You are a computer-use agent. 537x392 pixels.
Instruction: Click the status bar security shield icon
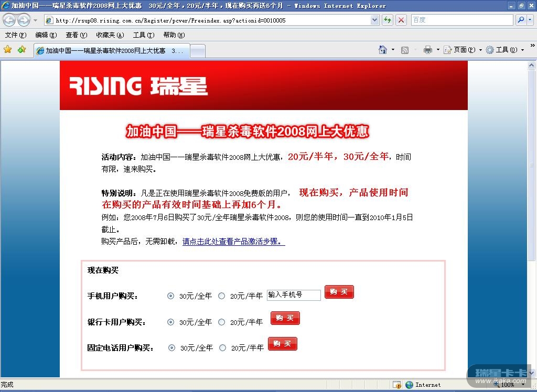tap(397, 385)
